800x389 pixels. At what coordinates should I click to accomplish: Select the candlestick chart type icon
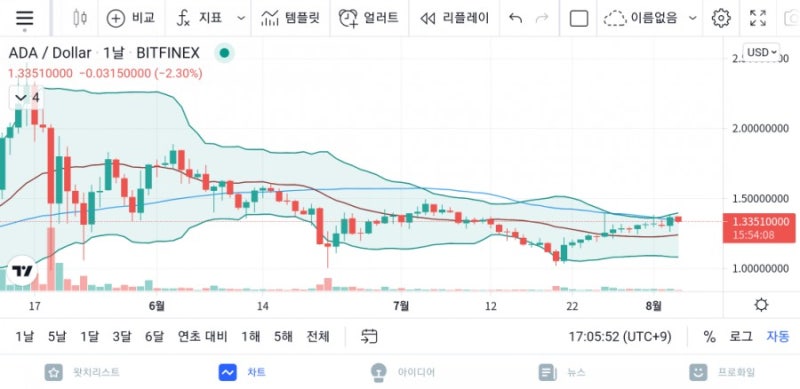(80, 18)
